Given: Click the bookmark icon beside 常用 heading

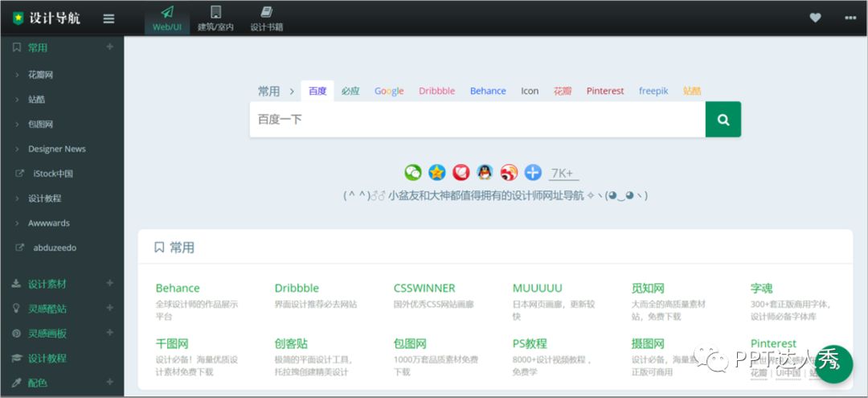Looking at the screenshot, I should pyautogui.click(x=159, y=247).
